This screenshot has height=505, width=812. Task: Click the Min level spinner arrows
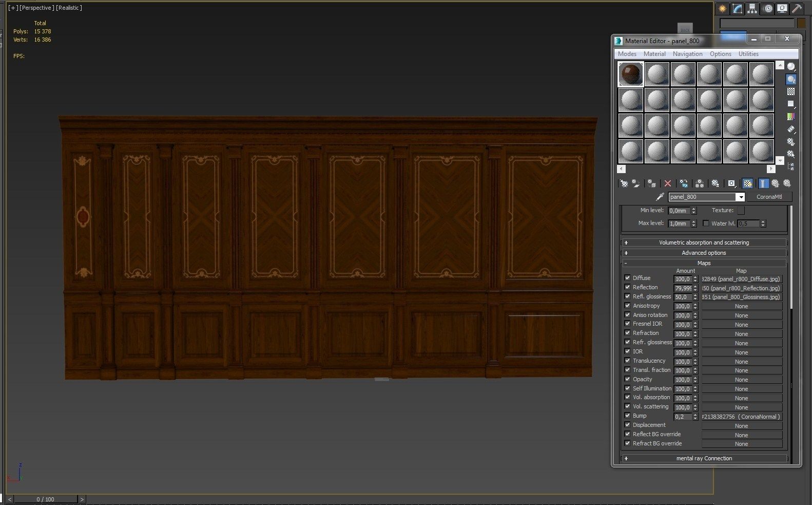693,211
